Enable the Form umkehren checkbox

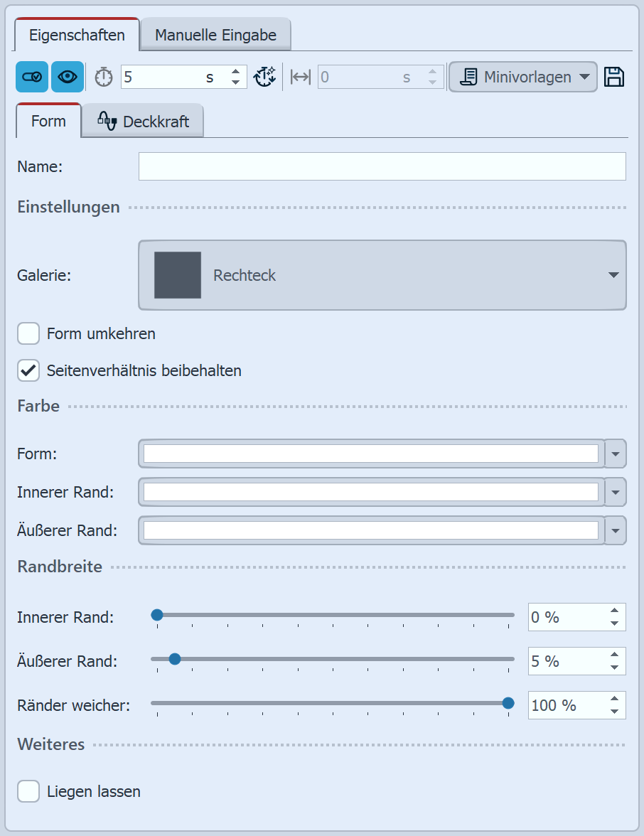click(x=28, y=333)
